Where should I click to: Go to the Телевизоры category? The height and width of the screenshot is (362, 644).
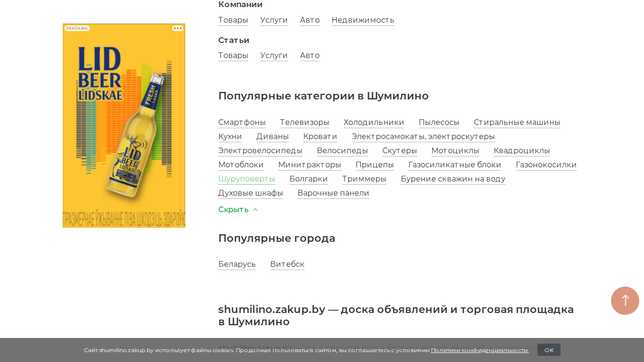[305, 123]
